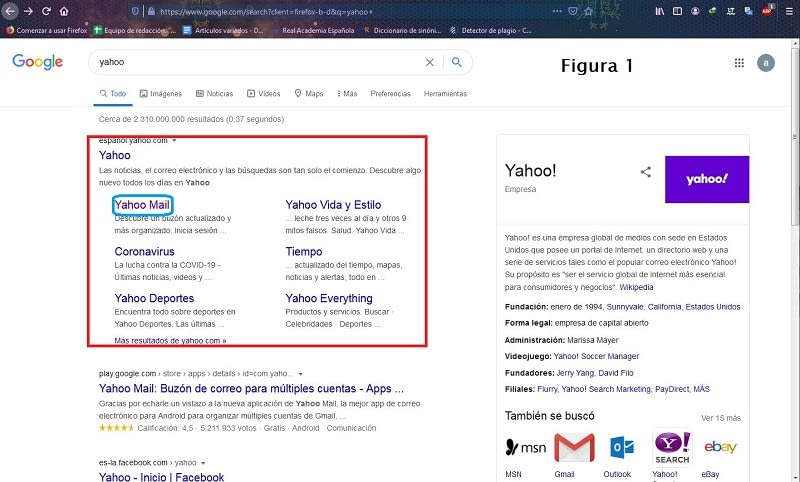Screen dimensions: 800x482
Task: Open the Real Academia Española bookmark
Action: tap(312, 31)
